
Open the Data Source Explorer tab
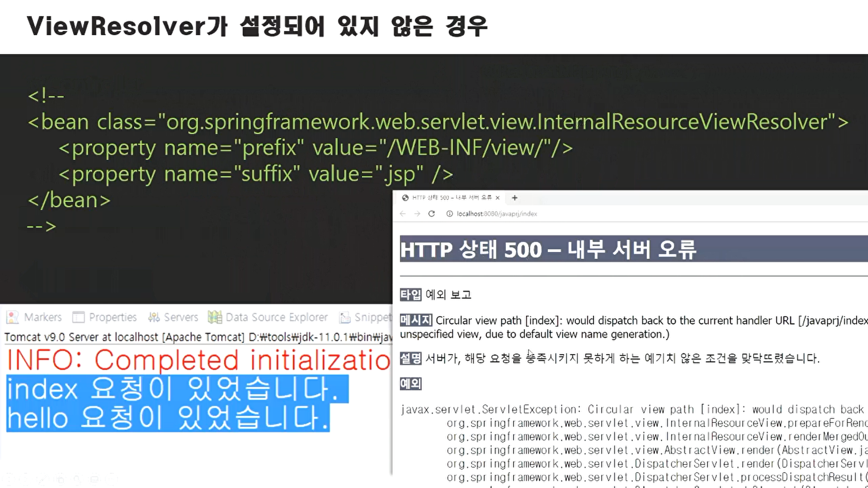(x=268, y=317)
